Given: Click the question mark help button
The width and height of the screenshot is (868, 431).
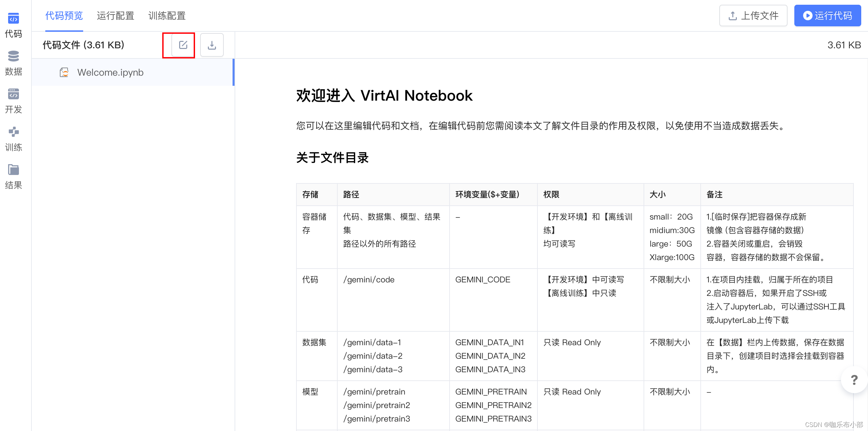Looking at the screenshot, I should click(854, 380).
